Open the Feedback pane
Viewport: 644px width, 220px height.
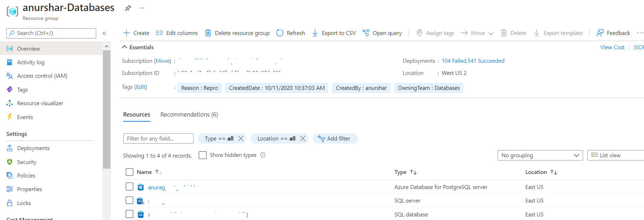(x=613, y=33)
